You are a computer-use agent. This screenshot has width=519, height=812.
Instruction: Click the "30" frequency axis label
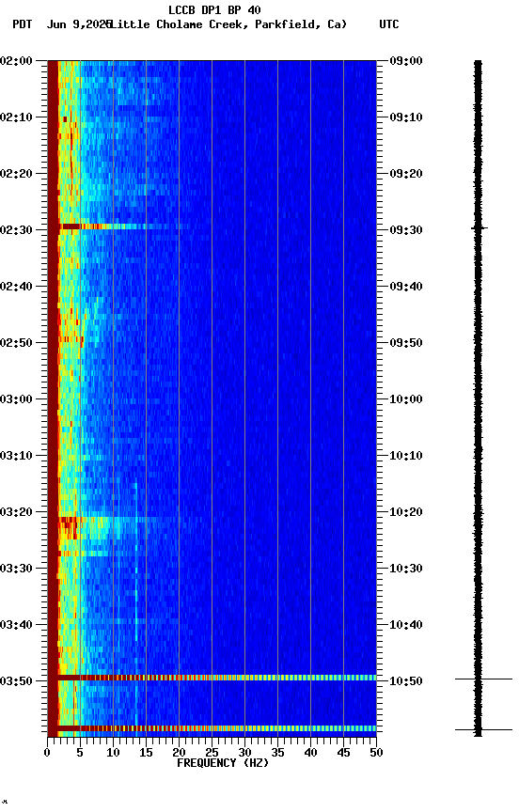click(x=244, y=753)
